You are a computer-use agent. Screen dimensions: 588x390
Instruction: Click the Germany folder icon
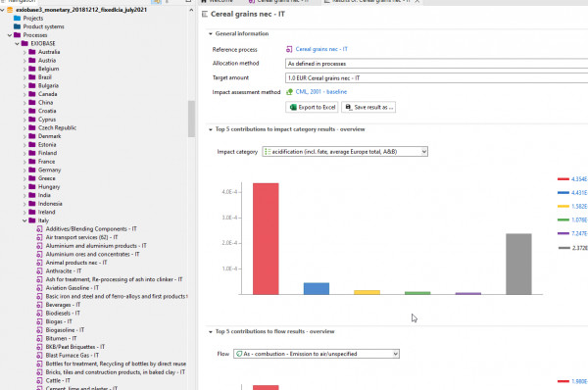click(32, 170)
